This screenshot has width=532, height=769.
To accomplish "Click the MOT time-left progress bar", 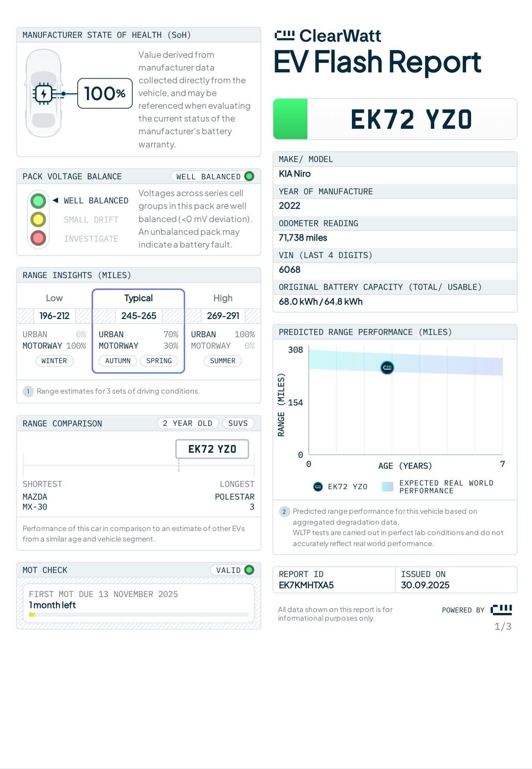I will tap(138, 615).
